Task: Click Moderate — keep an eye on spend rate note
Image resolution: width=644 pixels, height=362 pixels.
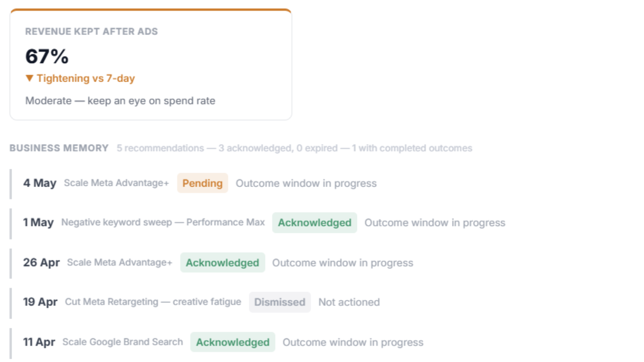Action: coord(120,101)
